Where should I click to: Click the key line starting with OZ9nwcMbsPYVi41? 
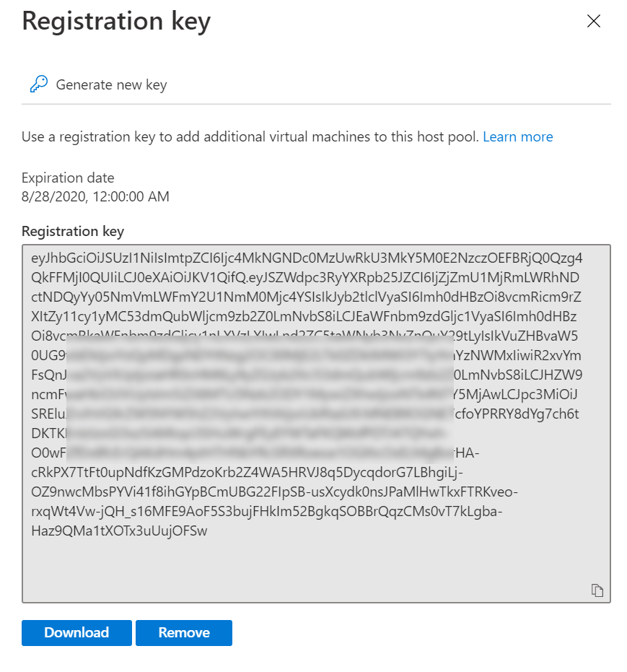coord(274,492)
